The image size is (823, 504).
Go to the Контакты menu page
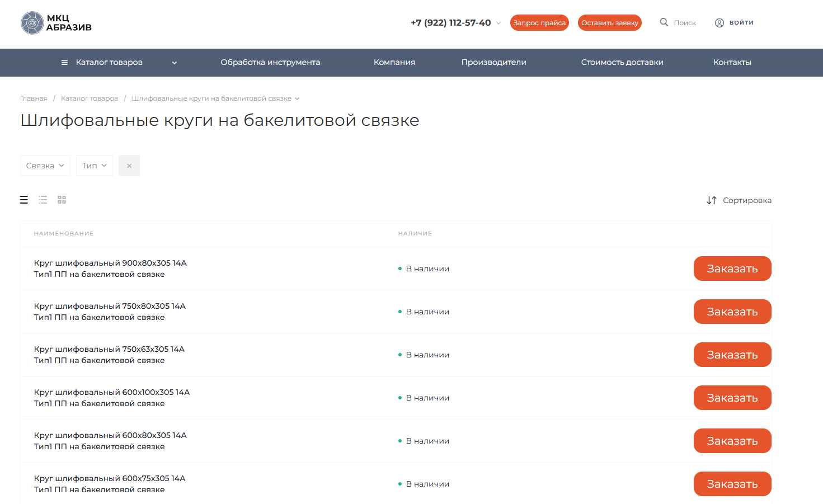pyautogui.click(x=732, y=63)
